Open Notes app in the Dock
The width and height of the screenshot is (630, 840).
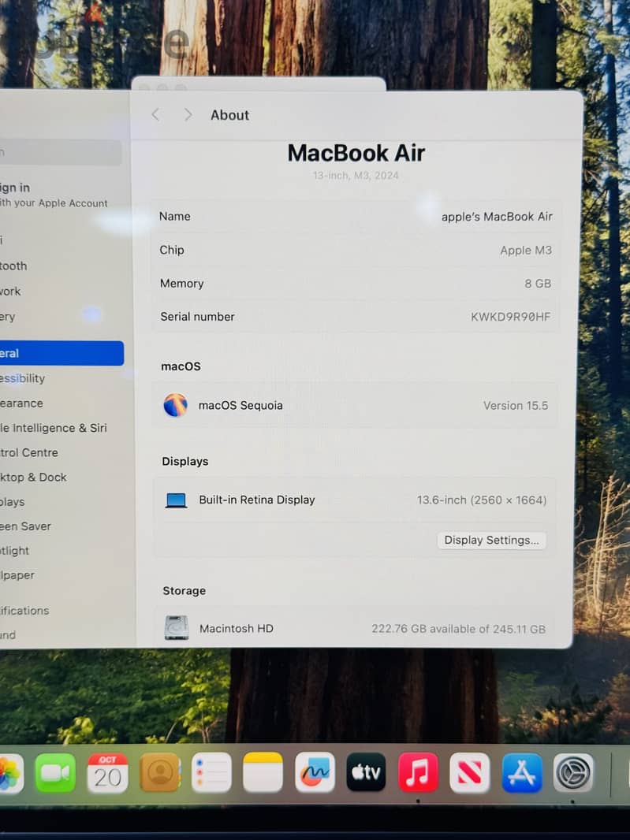pyautogui.click(x=263, y=772)
